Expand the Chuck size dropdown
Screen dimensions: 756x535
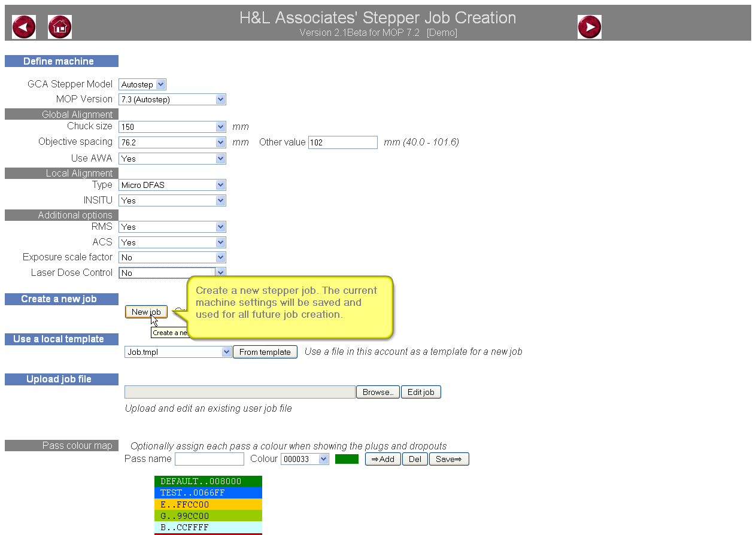[x=172, y=127]
